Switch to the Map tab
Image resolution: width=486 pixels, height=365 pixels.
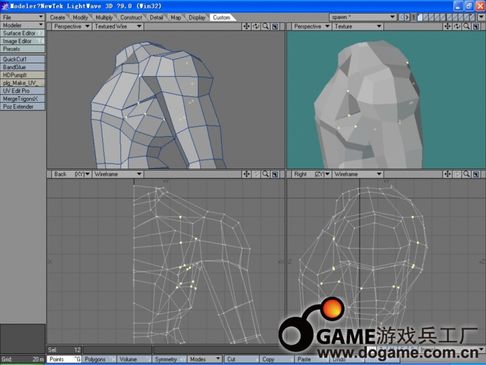(x=176, y=17)
